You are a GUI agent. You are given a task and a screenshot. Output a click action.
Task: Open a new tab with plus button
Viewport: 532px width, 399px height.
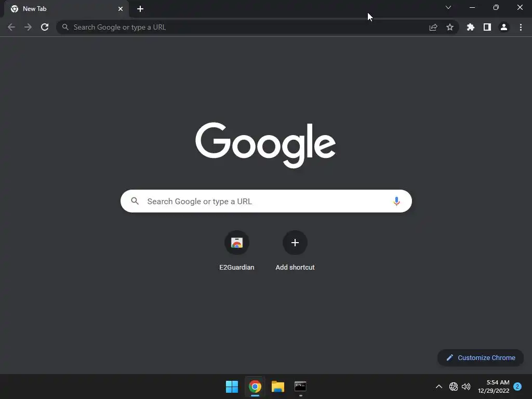tap(140, 9)
